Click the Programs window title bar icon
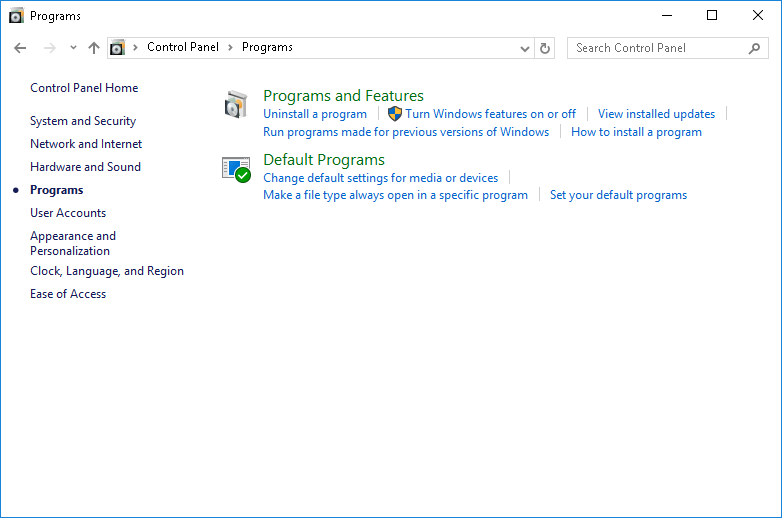This screenshot has width=782, height=518. [16, 16]
